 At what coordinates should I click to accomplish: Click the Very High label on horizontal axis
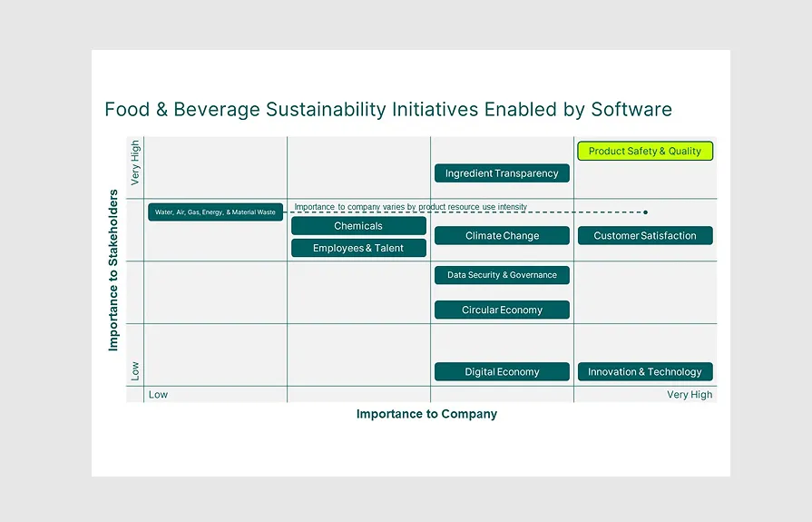(x=690, y=395)
